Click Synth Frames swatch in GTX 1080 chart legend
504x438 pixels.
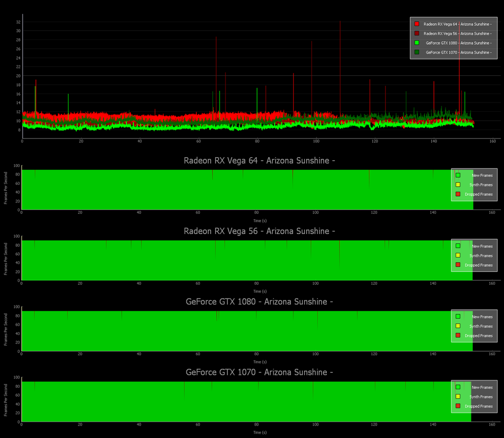click(458, 326)
